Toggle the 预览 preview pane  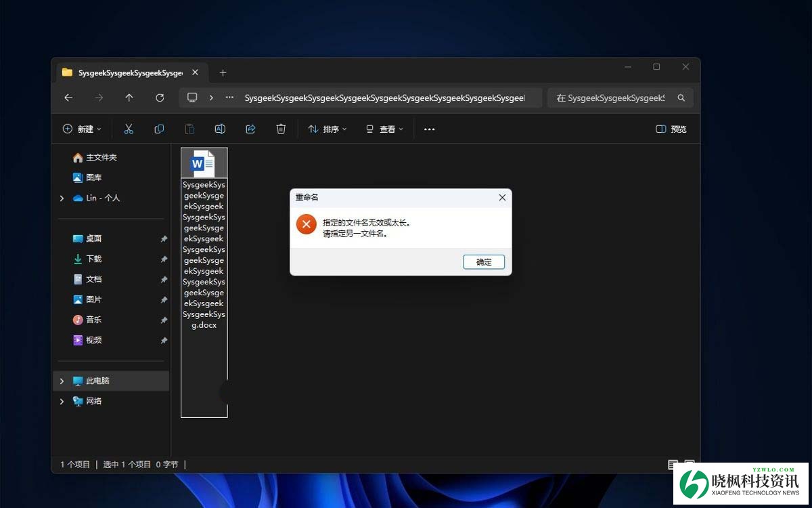click(x=671, y=129)
